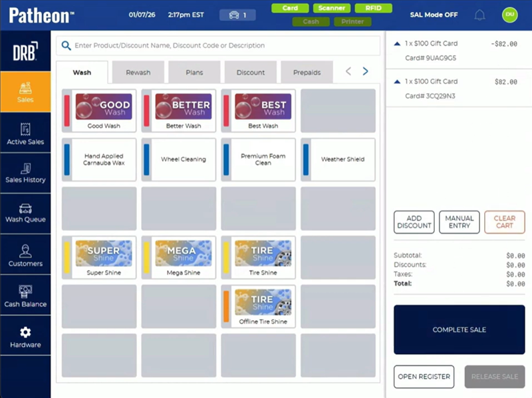Collapse the first $100 Gift Card line
Viewport: 532px width, 398px height.
click(397, 44)
